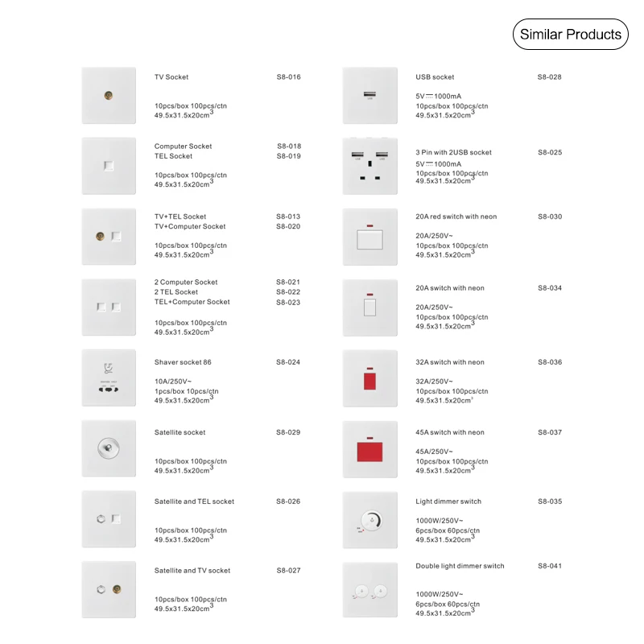The height and width of the screenshot is (644, 644).
Task: Select the 20A red switch with neon image
Action: [369, 237]
